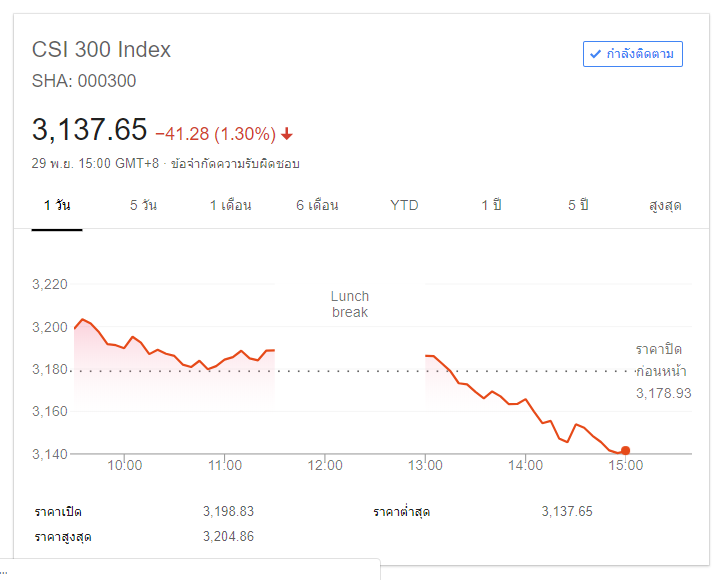Image resolution: width=728 pixels, height=580 pixels.
Task: Switch to the 5 วัน tab
Action: coord(143,205)
